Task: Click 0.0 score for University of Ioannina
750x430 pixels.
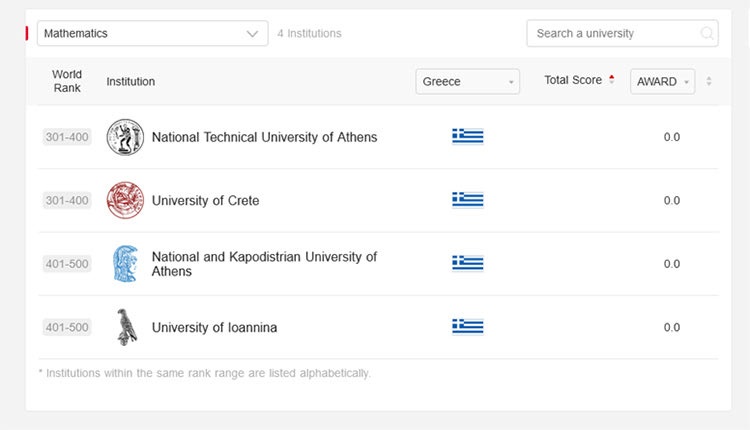Action: (672, 328)
